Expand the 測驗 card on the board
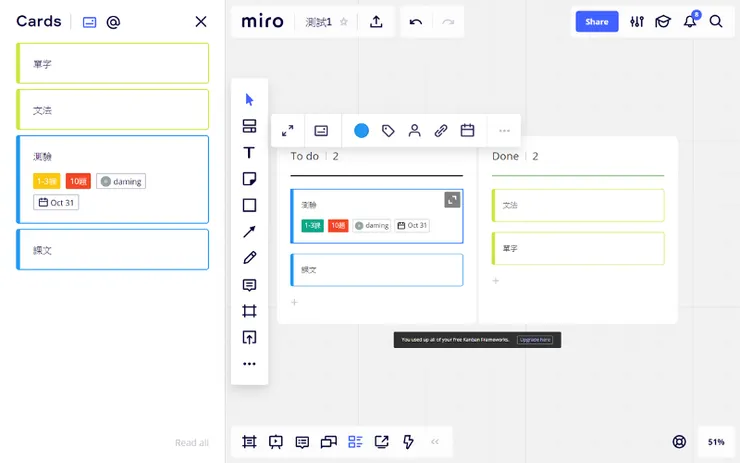 [452, 200]
